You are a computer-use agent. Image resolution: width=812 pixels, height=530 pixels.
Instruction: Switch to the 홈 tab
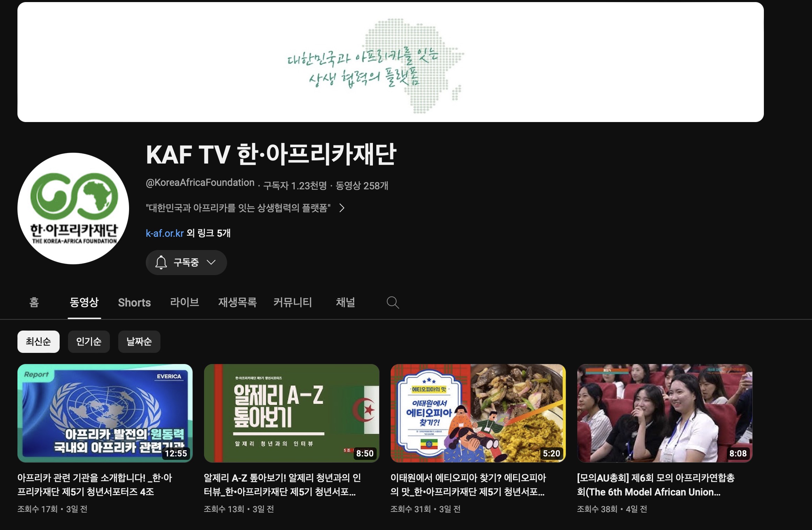tap(34, 302)
